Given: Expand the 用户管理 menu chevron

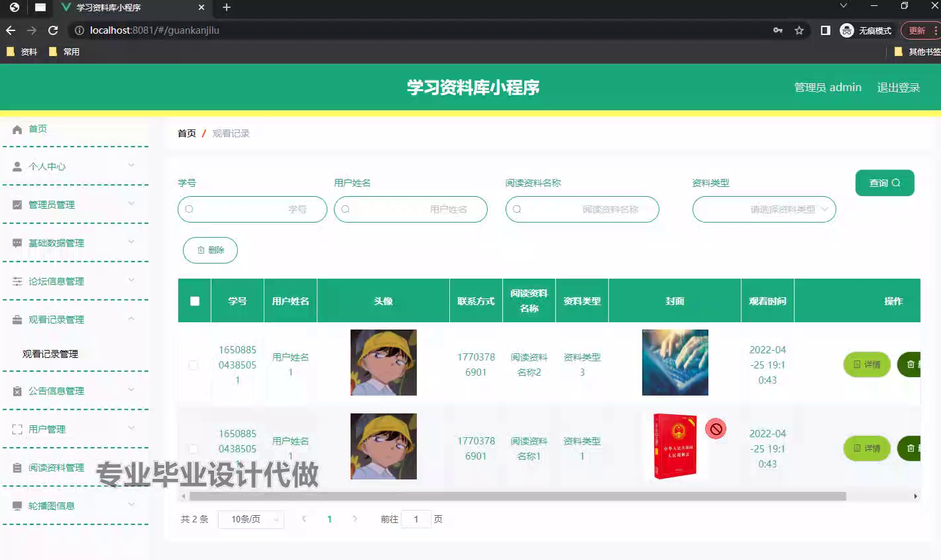Looking at the screenshot, I should (x=131, y=428).
